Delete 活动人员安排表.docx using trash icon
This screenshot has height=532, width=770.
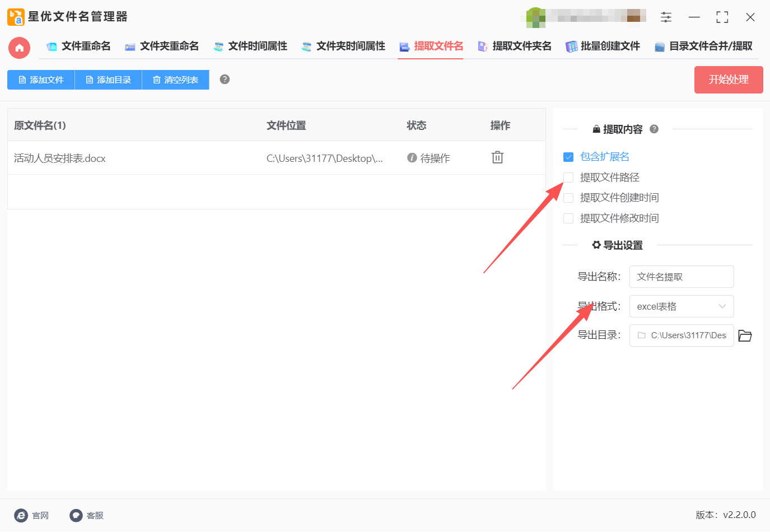[x=497, y=157]
